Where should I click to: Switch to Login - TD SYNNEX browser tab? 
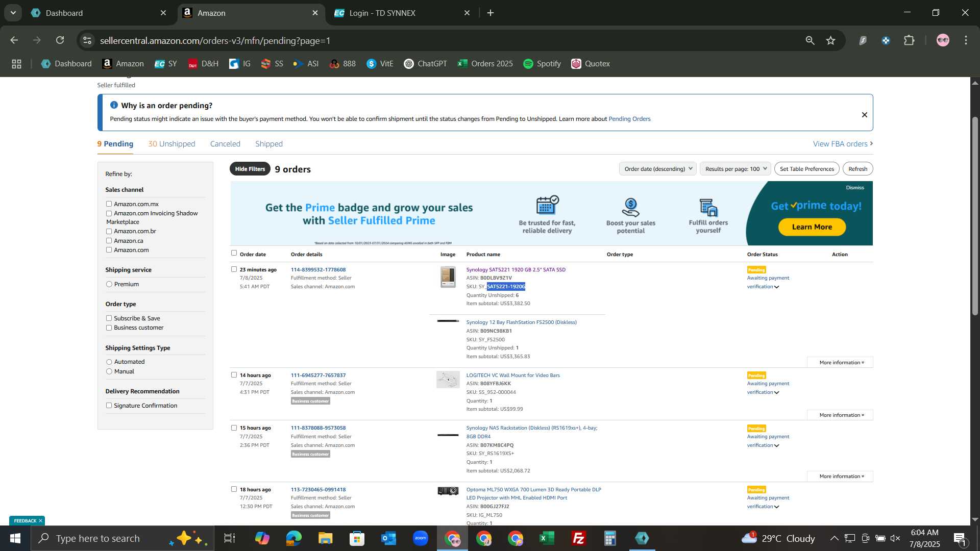[402, 13]
